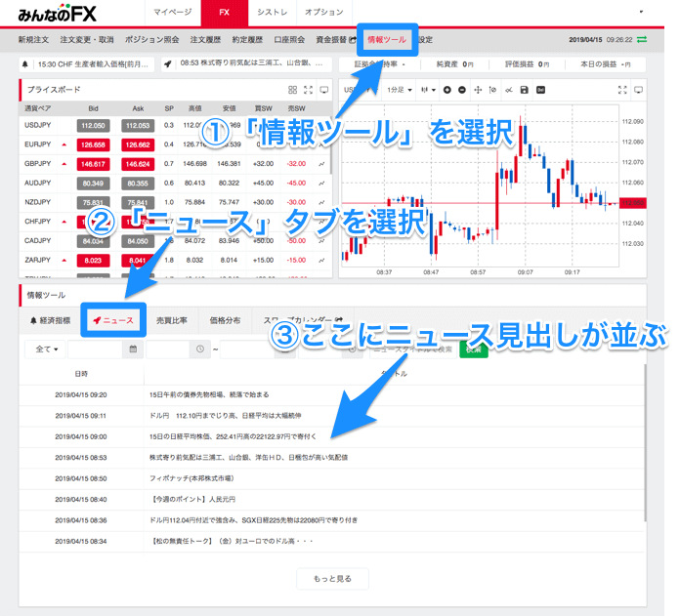Open headline フィボナッチ(本邦株式市場)
680x616 pixels.
[191, 478]
